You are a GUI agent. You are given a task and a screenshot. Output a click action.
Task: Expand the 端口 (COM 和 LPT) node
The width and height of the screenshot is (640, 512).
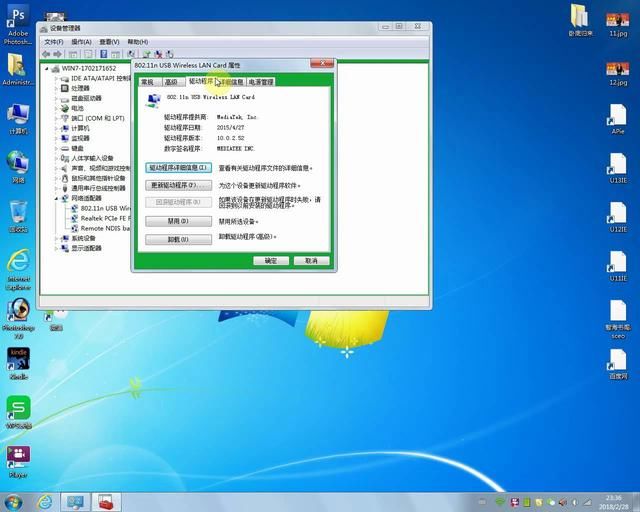tap(58, 118)
